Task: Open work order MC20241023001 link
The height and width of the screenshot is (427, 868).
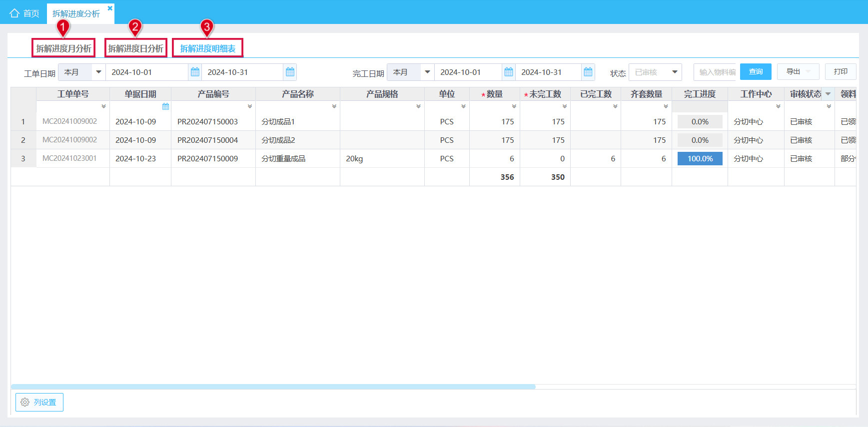Action: 69,158
